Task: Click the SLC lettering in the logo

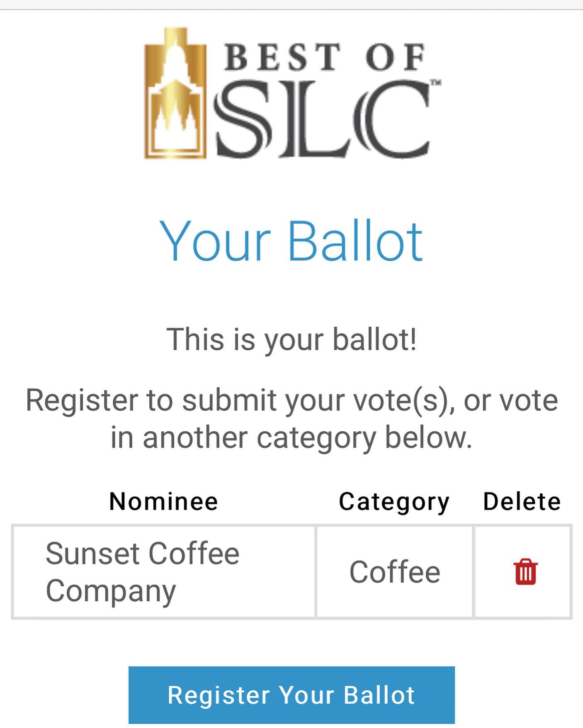Action: [323, 119]
